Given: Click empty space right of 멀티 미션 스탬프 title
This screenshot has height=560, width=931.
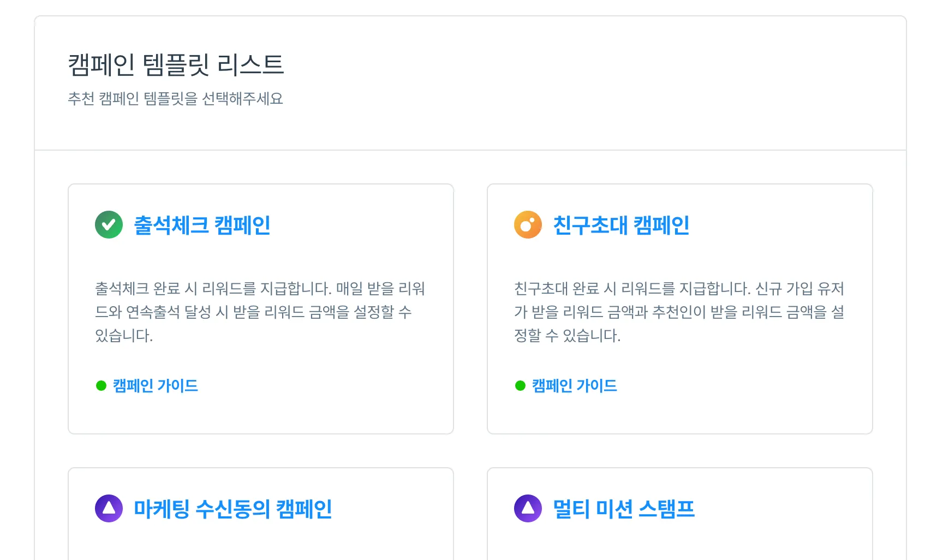Looking at the screenshot, I should coord(780,509).
